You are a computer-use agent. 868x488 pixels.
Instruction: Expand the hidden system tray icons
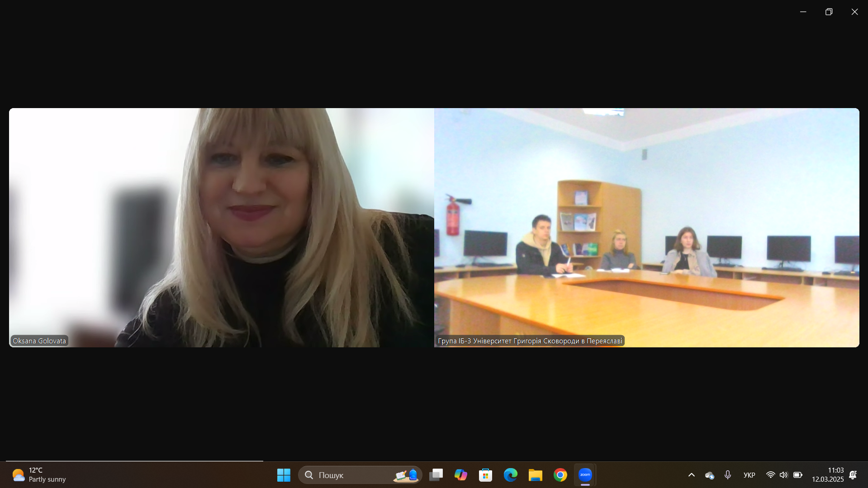[691, 475]
